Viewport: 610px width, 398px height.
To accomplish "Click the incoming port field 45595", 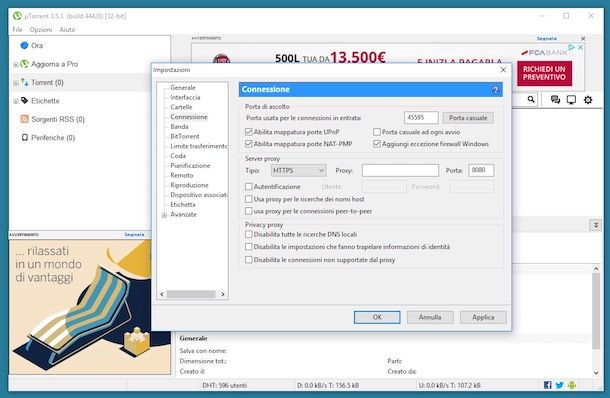I will tap(421, 117).
